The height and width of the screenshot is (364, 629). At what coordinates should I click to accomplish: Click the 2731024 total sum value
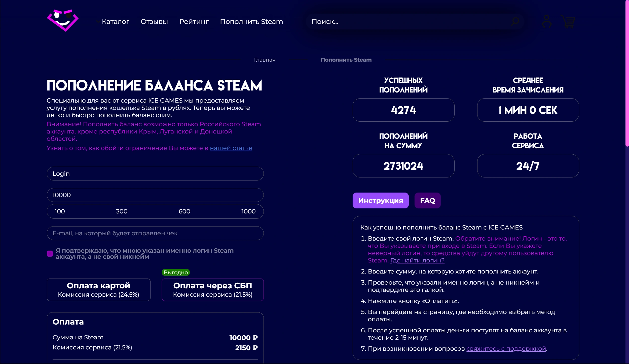[x=403, y=166]
